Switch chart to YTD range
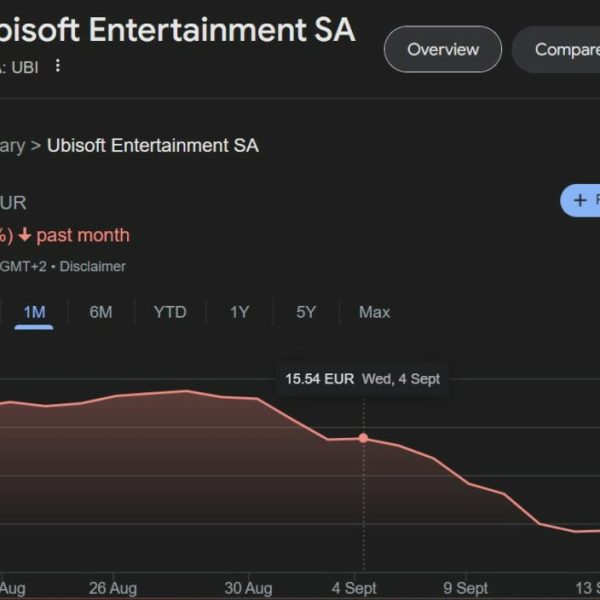600x600 pixels. click(170, 312)
